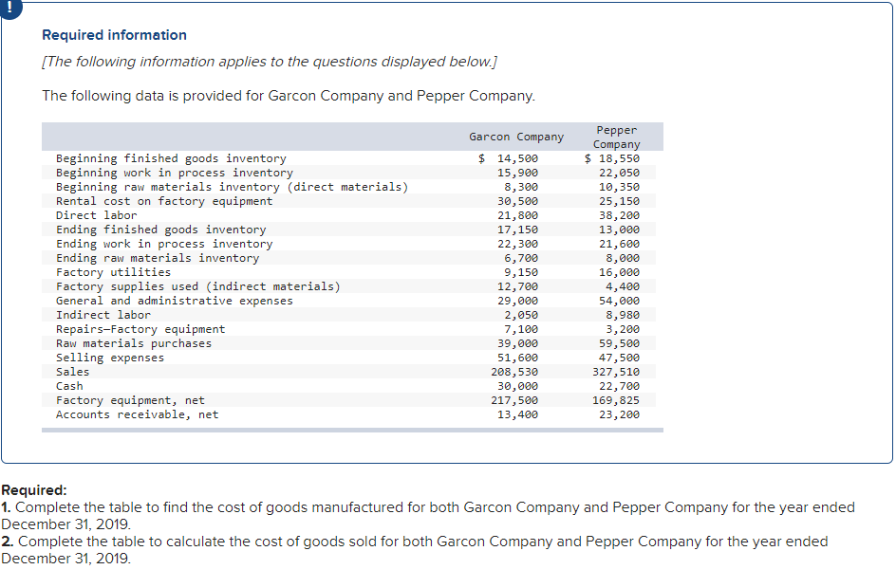Viewport: 896px width, 588px height.
Task: Click Garcon value '15,900'
Action: (x=517, y=173)
